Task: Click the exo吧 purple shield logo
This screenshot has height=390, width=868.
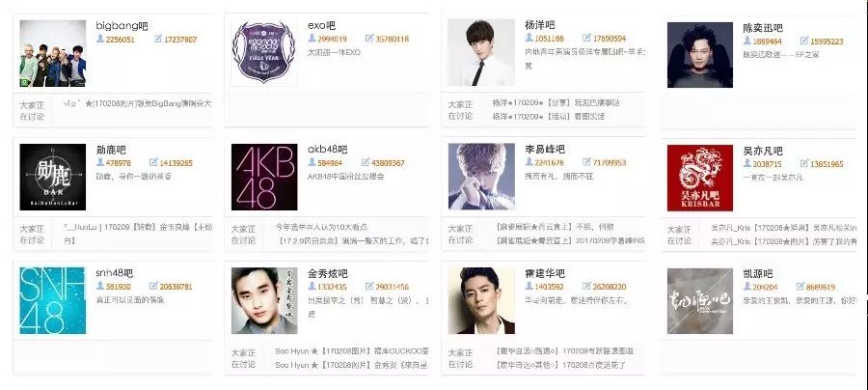Action: pos(264,53)
